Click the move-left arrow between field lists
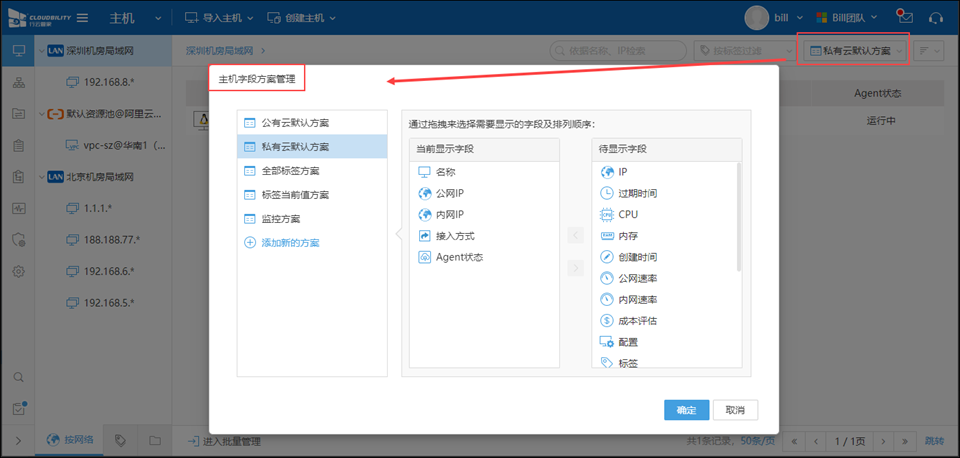The height and width of the screenshot is (458, 960). point(575,235)
